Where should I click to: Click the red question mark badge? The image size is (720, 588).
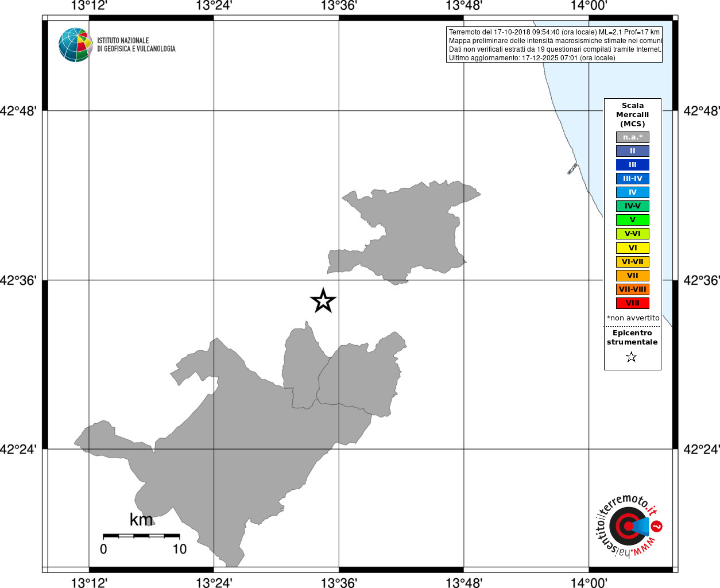coord(657,525)
